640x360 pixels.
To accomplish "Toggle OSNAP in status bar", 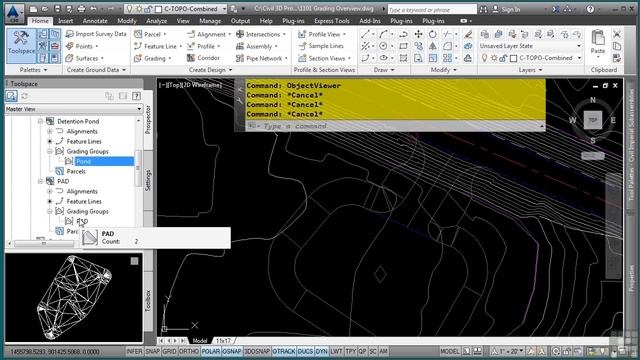I will [x=231, y=351].
